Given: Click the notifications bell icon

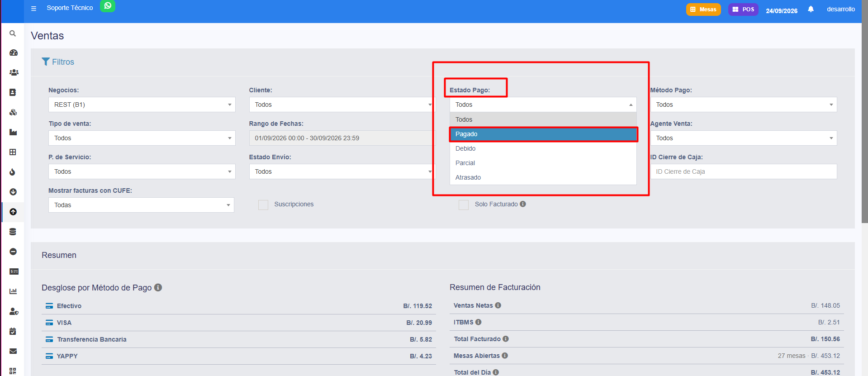Looking at the screenshot, I should click(811, 9).
